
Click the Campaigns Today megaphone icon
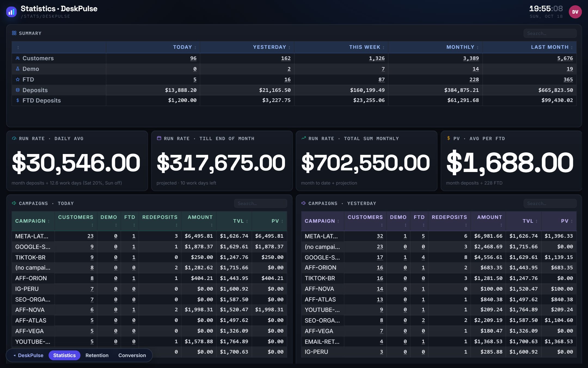click(x=14, y=203)
